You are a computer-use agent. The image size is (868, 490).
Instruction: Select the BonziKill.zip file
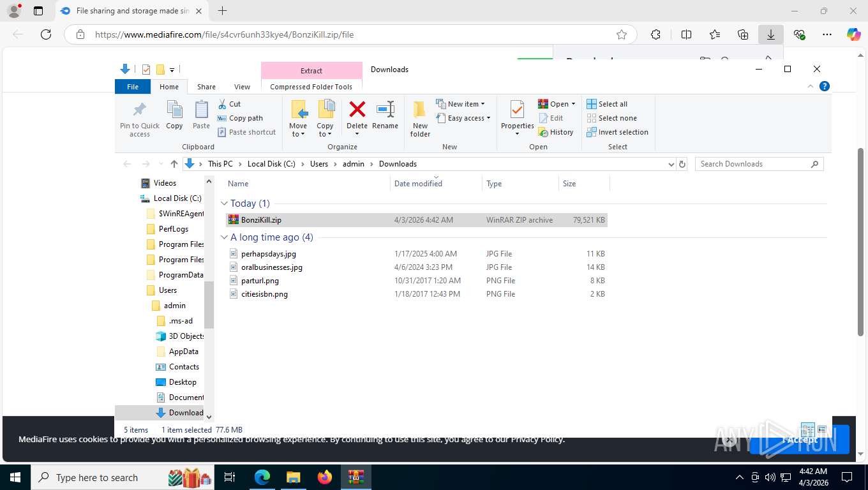coord(417,220)
